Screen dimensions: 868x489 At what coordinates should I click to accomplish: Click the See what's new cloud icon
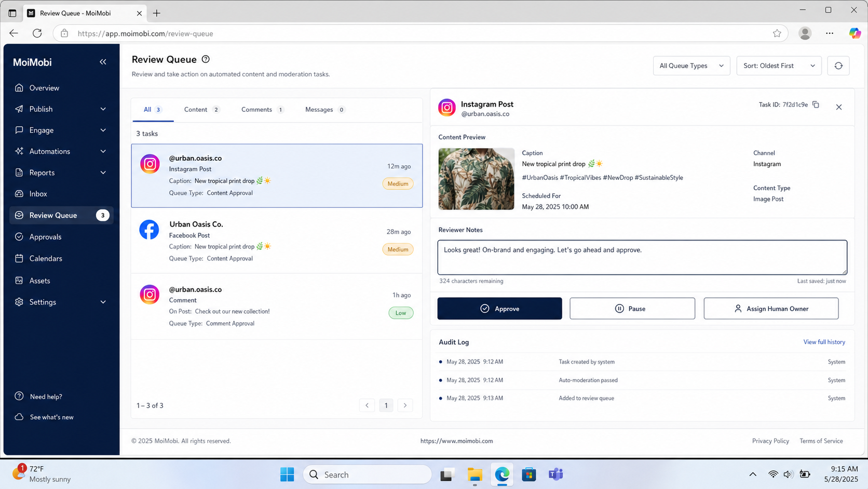pyautogui.click(x=19, y=417)
